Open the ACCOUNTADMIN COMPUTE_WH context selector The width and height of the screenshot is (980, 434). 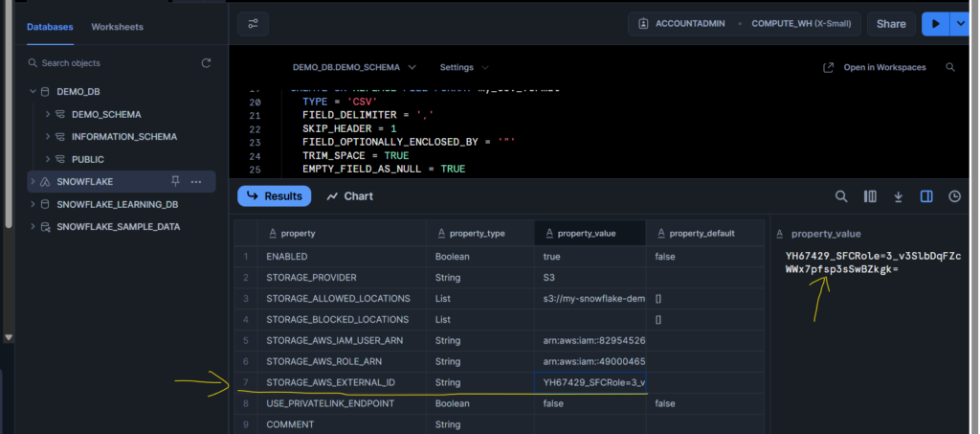(x=744, y=24)
